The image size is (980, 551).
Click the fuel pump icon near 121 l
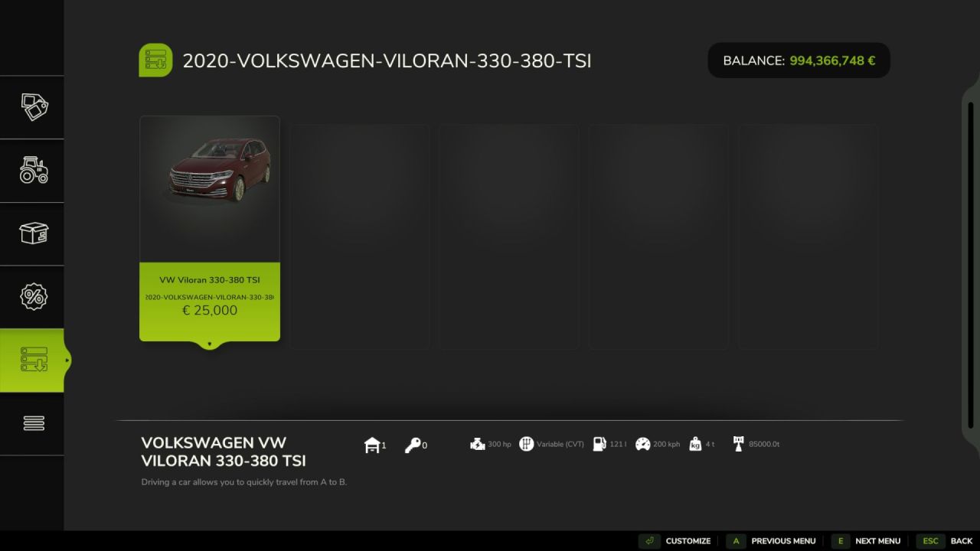(x=599, y=444)
